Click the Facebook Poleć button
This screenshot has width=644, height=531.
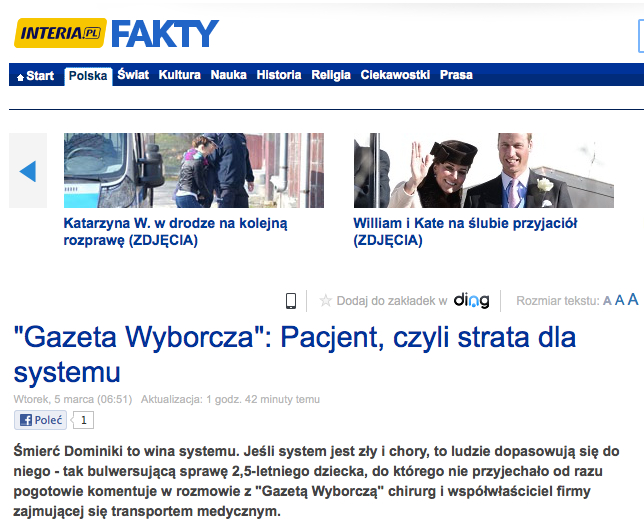[x=40, y=420]
